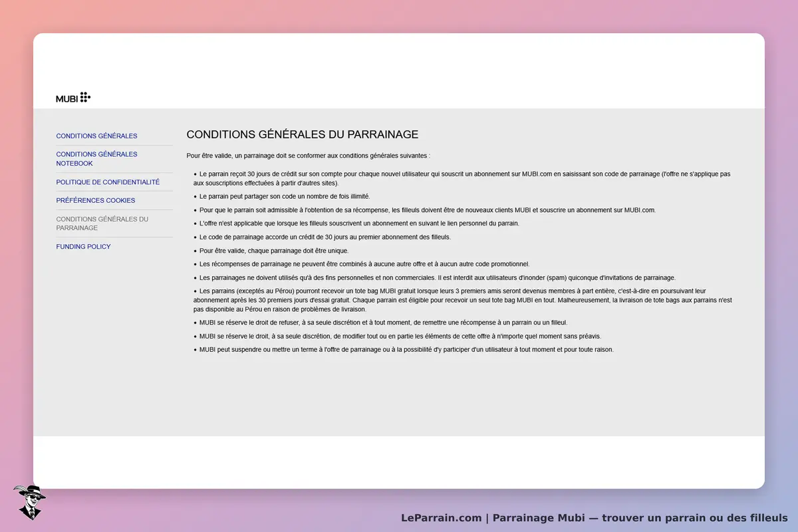The width and height of the screenshot is (798, 532).
Task: Go to Politique de Confidentialité
Action: pyautogui.click(x=108, y=182)
